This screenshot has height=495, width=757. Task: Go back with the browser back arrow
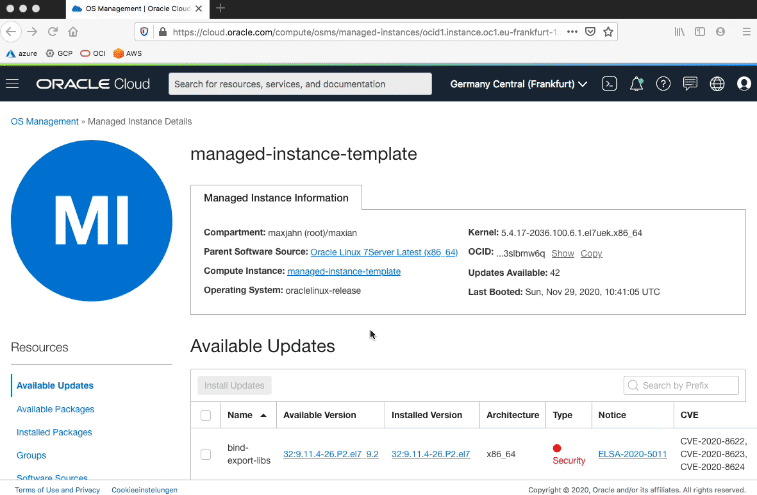tap(11, 32)
